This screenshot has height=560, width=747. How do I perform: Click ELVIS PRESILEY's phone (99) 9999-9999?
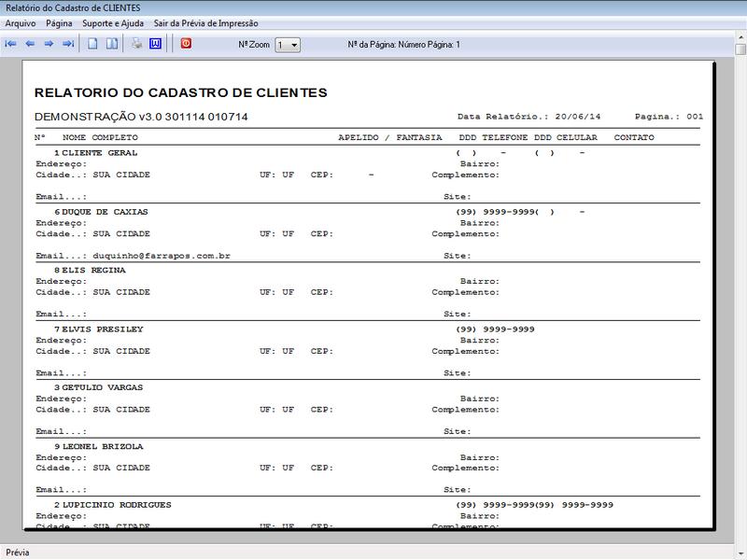[495, 329]
